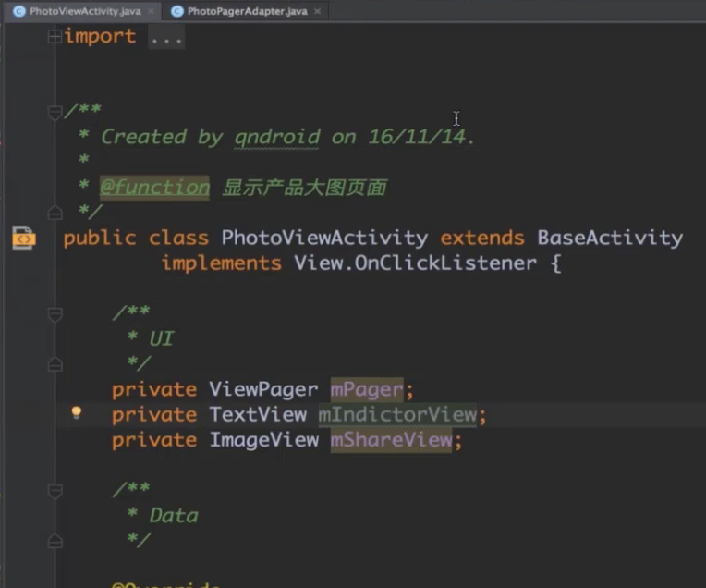Click the BaseActivity class reference
Screen dimensions: 706x588
pyautogui.click(x=610, y=238)
